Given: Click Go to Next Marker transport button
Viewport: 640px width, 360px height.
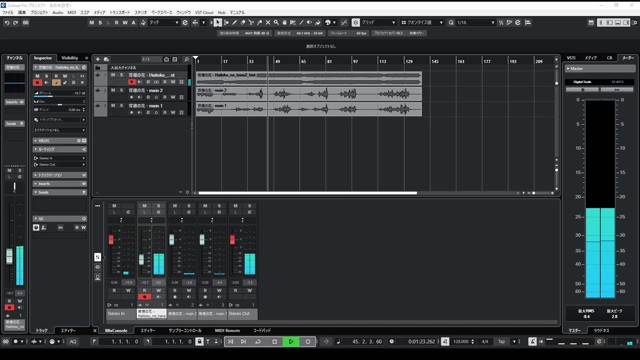Looking at the screenshot, I should tap(244, 342).
